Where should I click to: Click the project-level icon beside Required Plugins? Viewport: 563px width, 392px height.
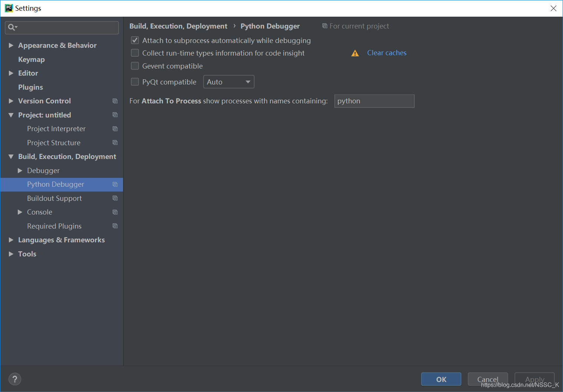pos(115,226)
